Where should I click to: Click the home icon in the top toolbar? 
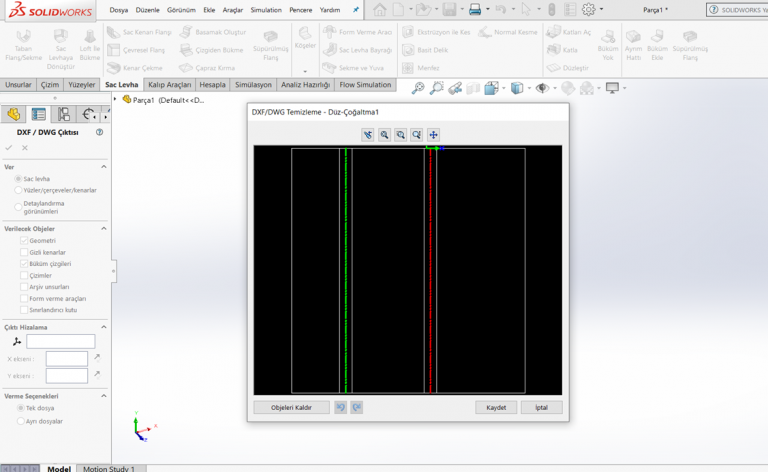(x=379, y=10)
